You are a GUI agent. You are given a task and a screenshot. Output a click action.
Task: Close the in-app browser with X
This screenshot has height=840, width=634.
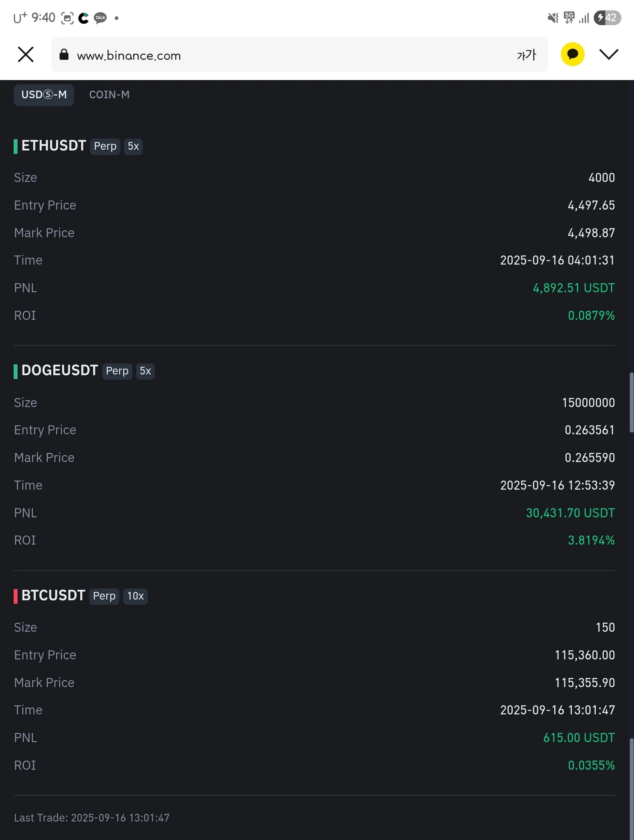pos(26,54)
